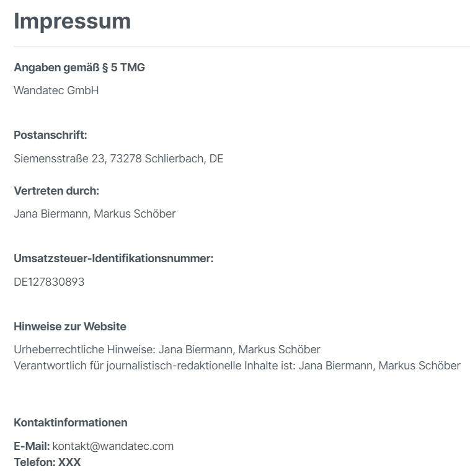Click the Impressum page heading

[73, 22]
